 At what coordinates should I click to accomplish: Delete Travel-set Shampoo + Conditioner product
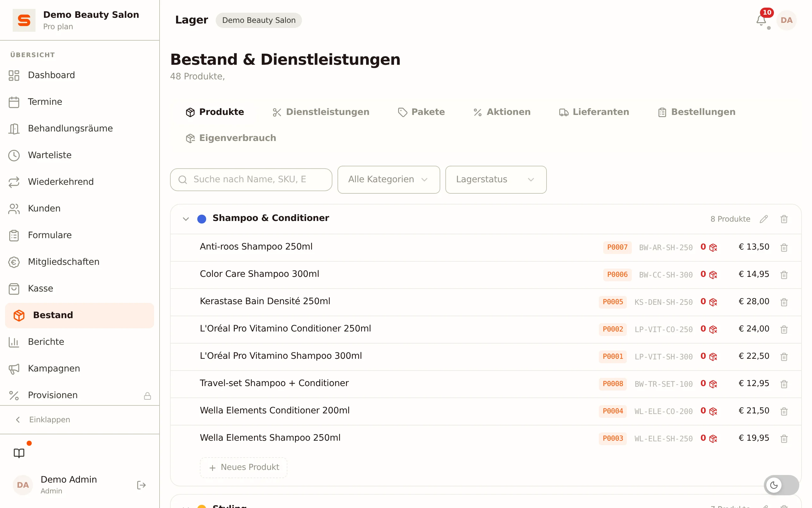(x=784, y=384)
